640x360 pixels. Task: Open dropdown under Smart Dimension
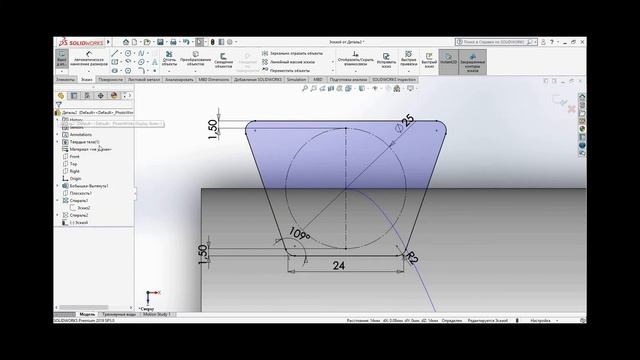pos(89,71)
